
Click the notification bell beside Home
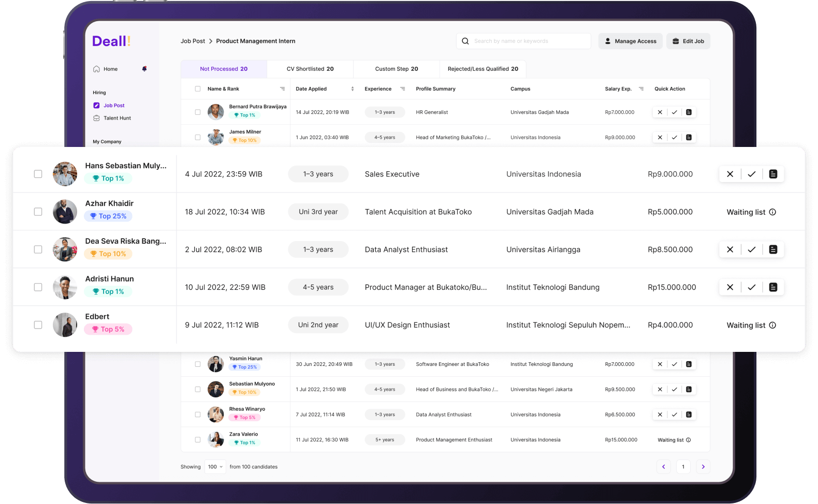coord(144,69)
